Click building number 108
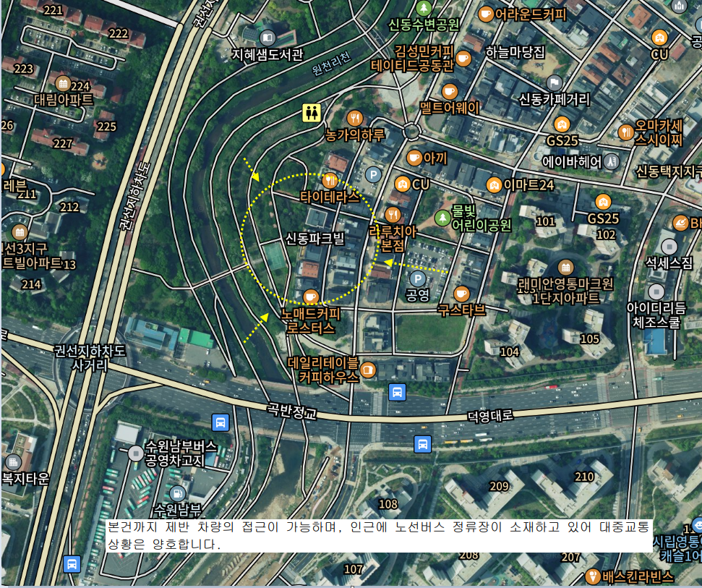Viewport: 702px width, 588px height. (x=388, y=504)
